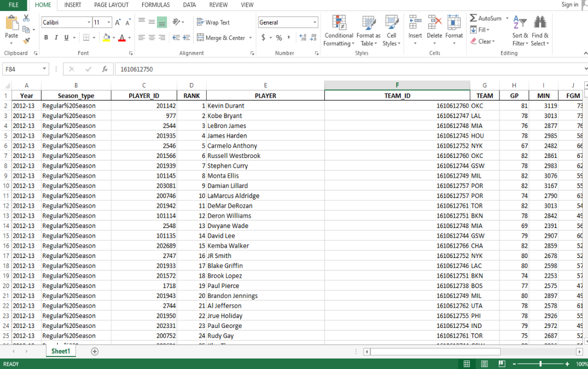Select the Sheet1 tab
This screenshot has height=369, width=588.
[x=61, y=351]
